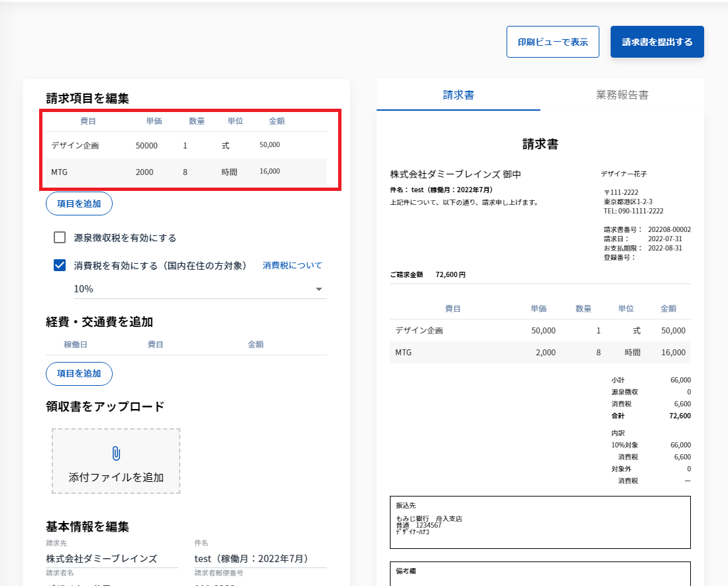Click the MTG quantity field showing 8
This screenshot has width=728, height=586.
click(x=186, y=172)
